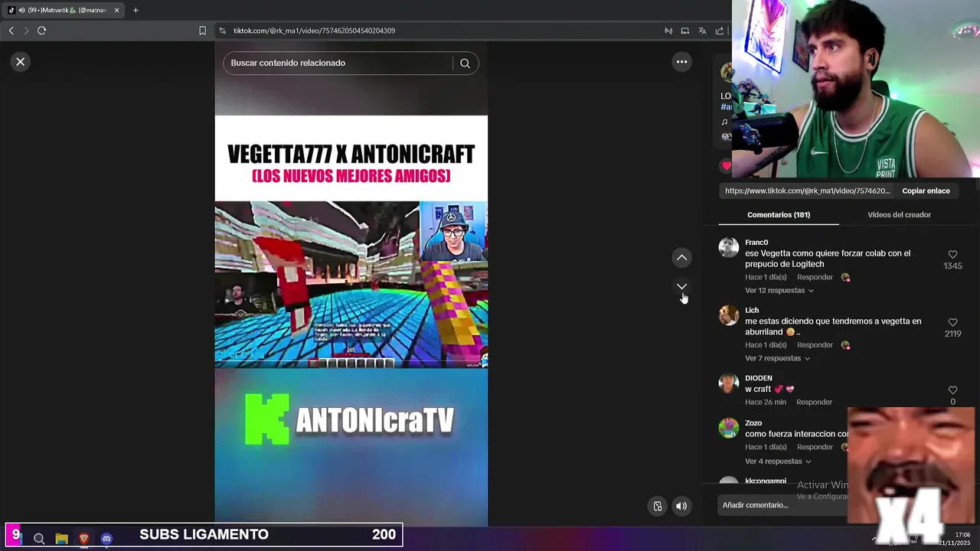Image resolution: width=980 pixels, height=551 pixels.
Task: Like Franc0's comment
Action: (x=952, y=254)
